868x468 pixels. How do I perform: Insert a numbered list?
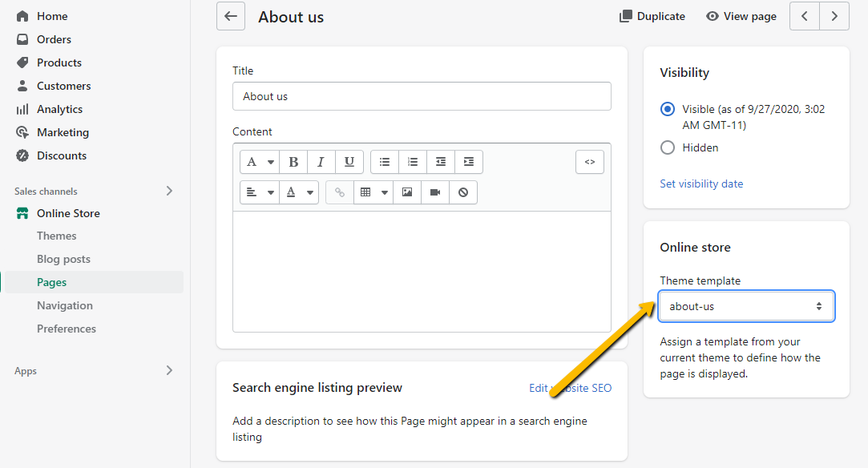tap(413, 162)
